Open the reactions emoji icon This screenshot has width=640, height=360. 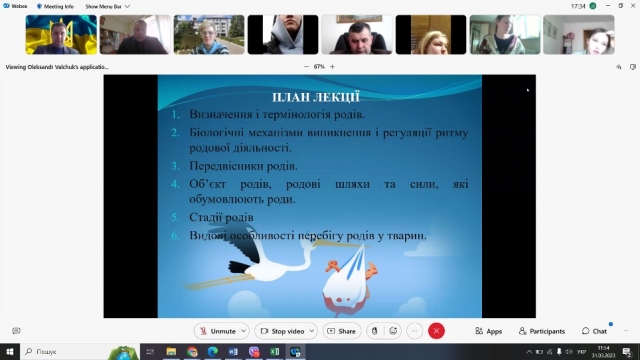[393, 331]
